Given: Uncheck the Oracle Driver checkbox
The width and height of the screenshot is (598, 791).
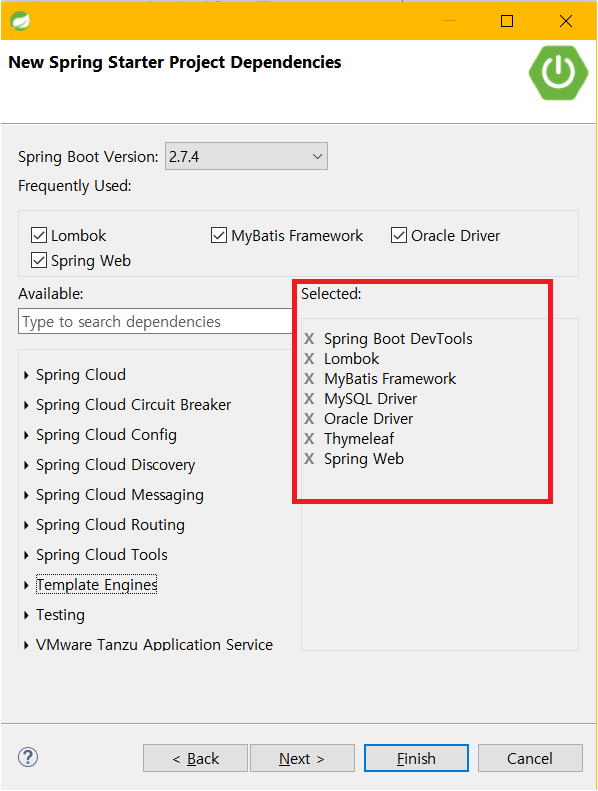Looking at the screenshot, I should coord(399,236).
